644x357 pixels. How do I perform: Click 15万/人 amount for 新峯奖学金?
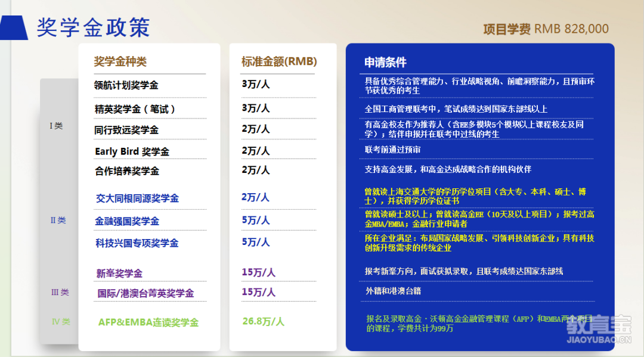click(258, 272)
